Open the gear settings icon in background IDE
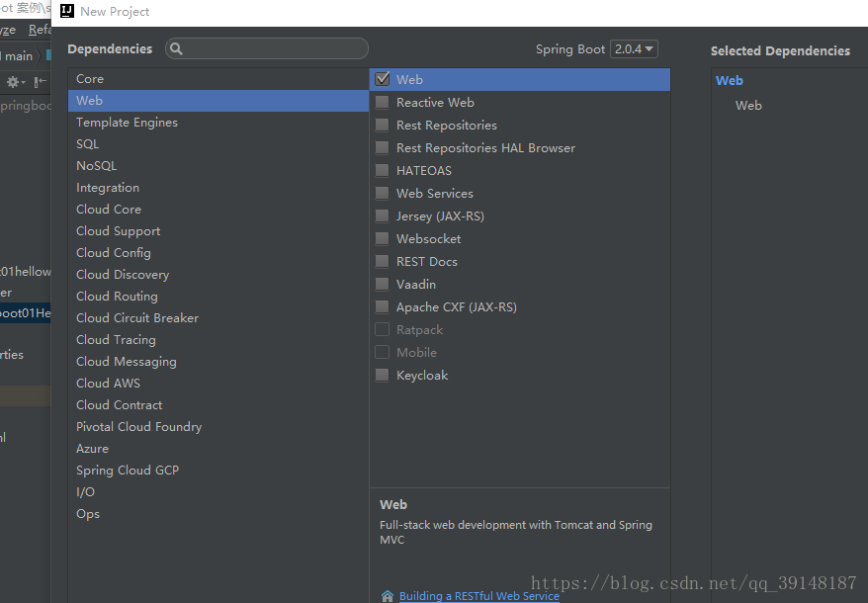 tap(14, 82)
